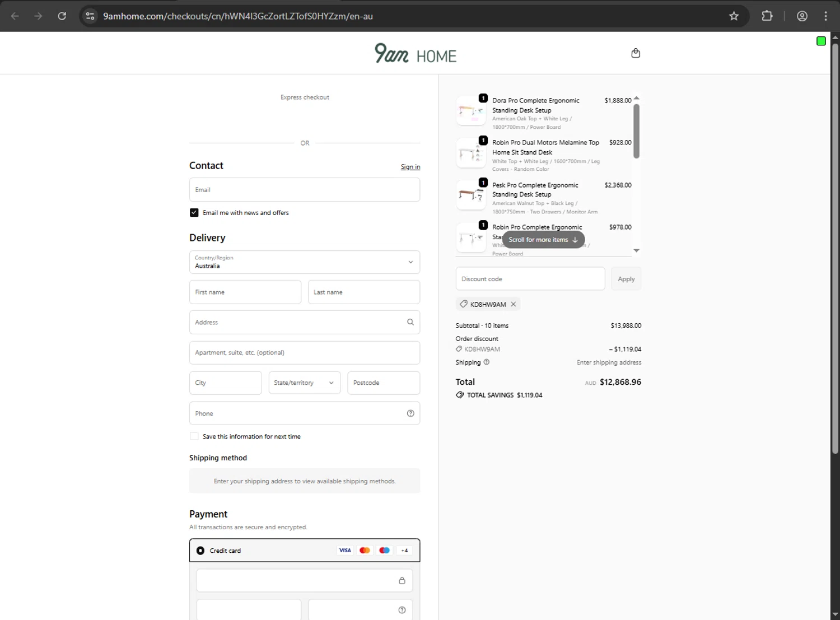This screenshot has height=620, width=840.
Task: Click the $2,368.00 item price
Action: click(x=618, y=185)
